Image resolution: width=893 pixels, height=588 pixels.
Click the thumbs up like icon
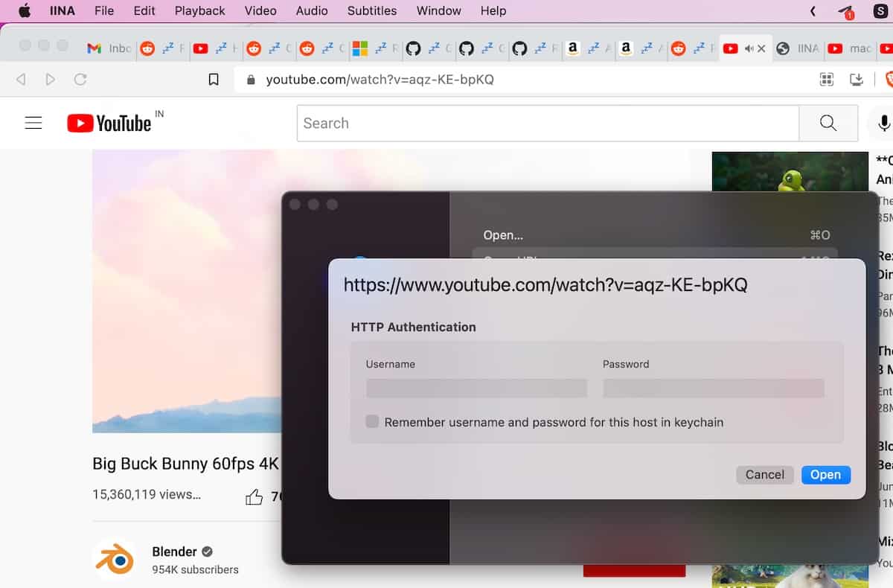click(x=255, y=497)
